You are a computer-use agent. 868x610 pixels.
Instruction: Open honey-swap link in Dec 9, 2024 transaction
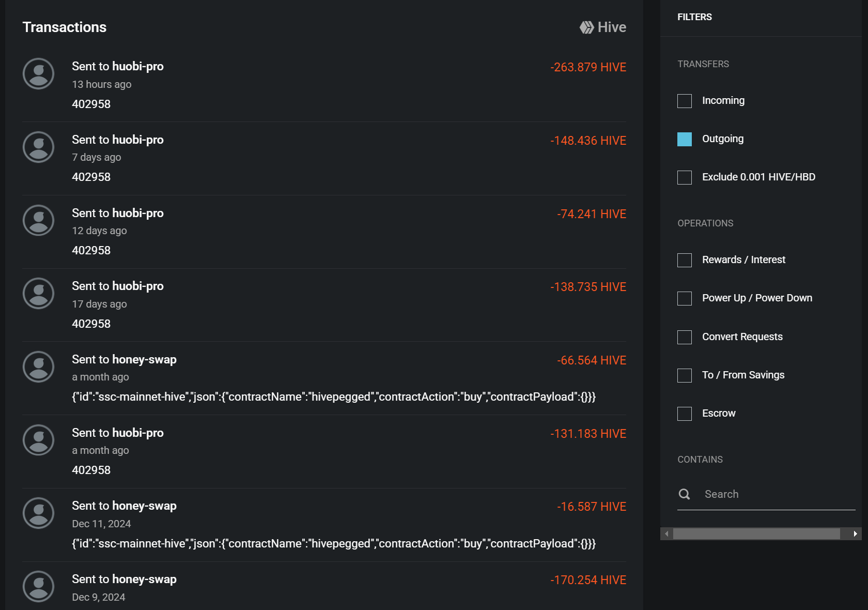coord(144,579)
